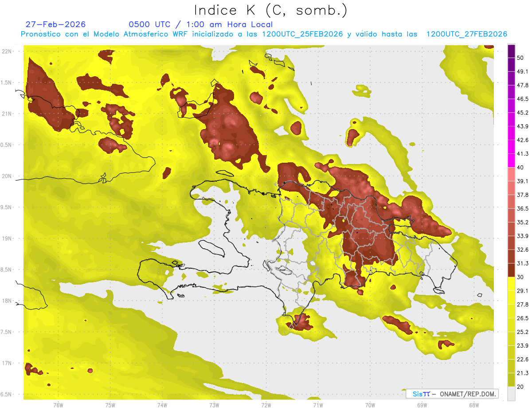Click the latitude label '19N'
The image size is (532, 411).
click(x=7, y=239)
